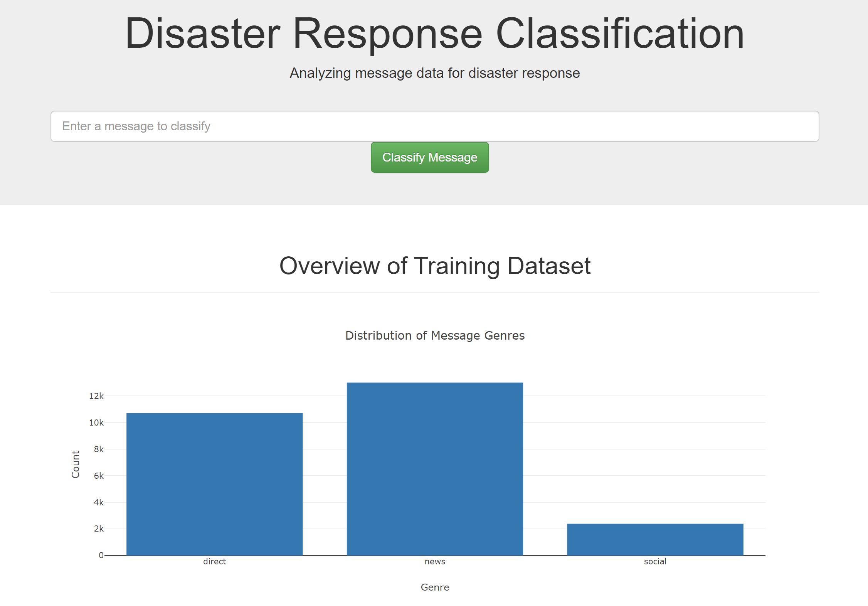Click the short 'social' bar
868x606 pixels.
point(655,539)
